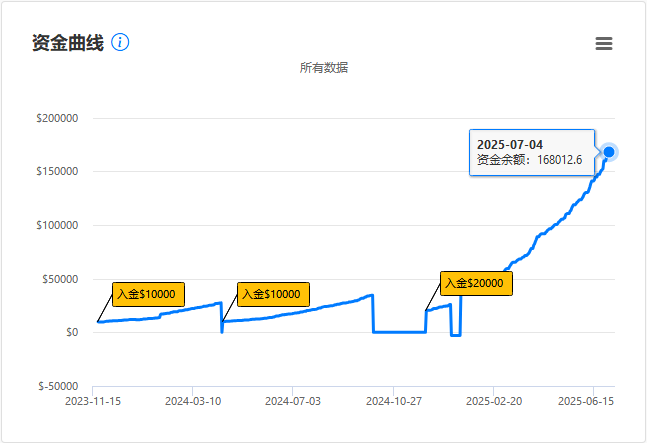
Task: Click the 2025-02-20 x-axis date
Action: point(494,401)
